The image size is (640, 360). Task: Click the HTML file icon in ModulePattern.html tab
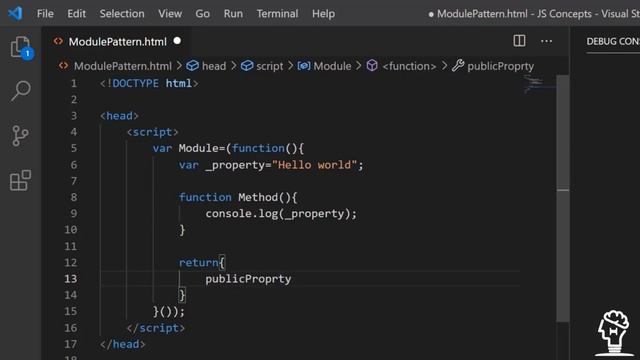coord(58,41)
